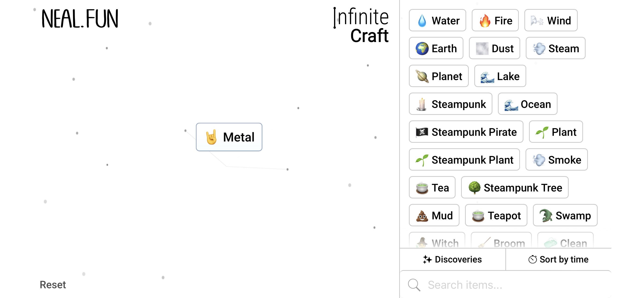Select the Planet element with Saturn icon
644x298 pixels.
[439, 76]
